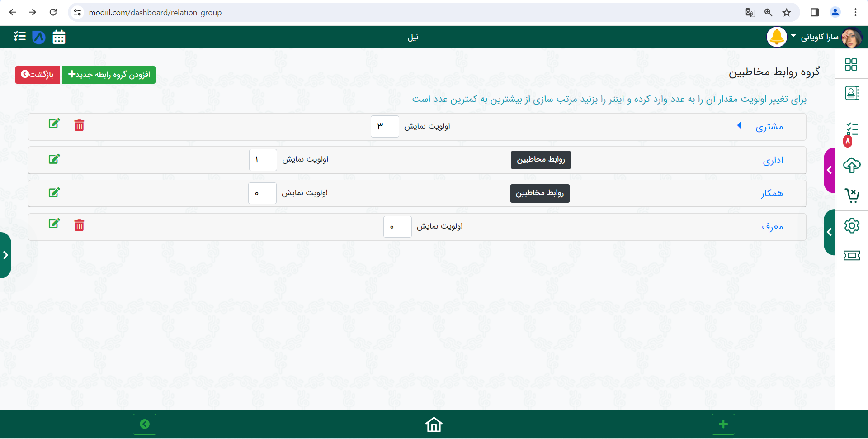Screen dimensions: 868x439
Task: Delete the معرف relation group
Action: point(79,225)
